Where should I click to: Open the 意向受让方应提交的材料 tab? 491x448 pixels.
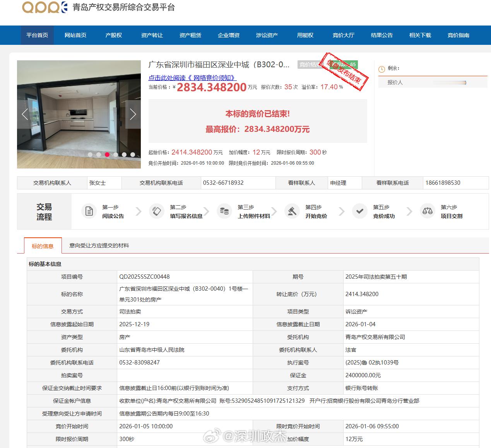(x=99, y=245)
